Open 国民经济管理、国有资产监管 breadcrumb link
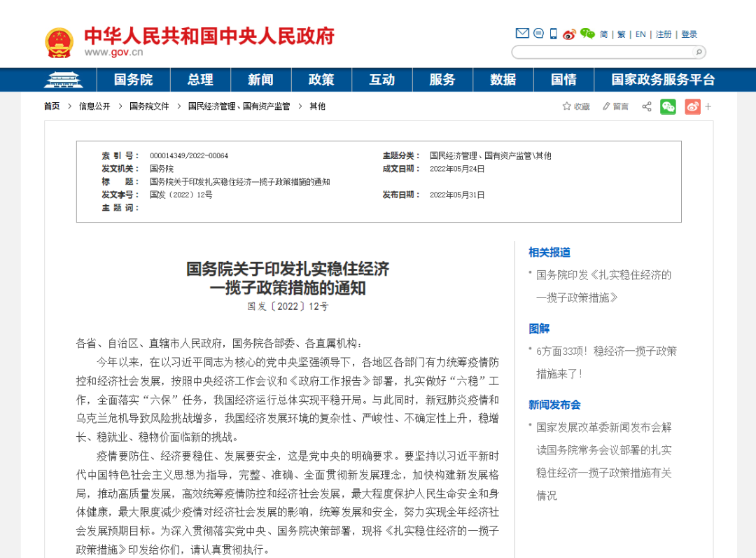This screenshot has height=558, width=756. click(x=239, y=106)
